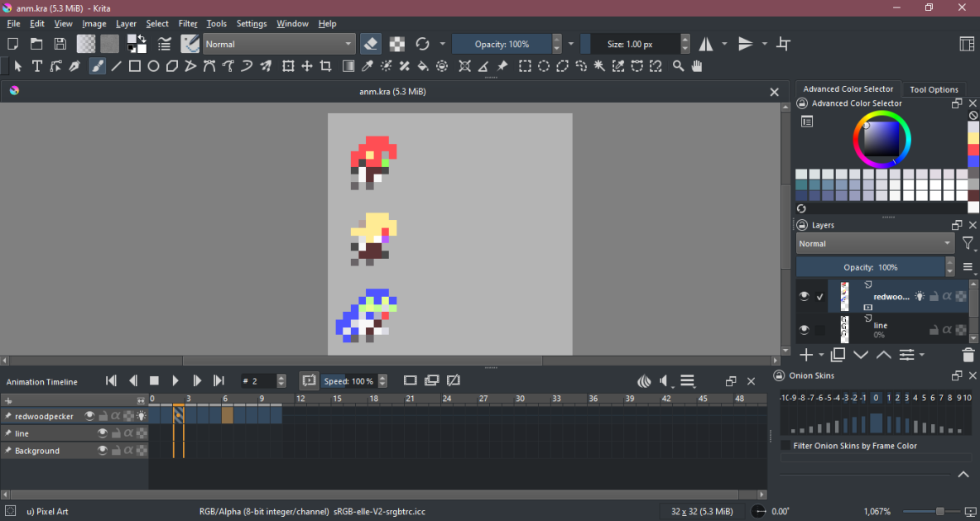Select the Calligraphy tool
This screenshot has width=980, height=521.
tap(74, 66)
